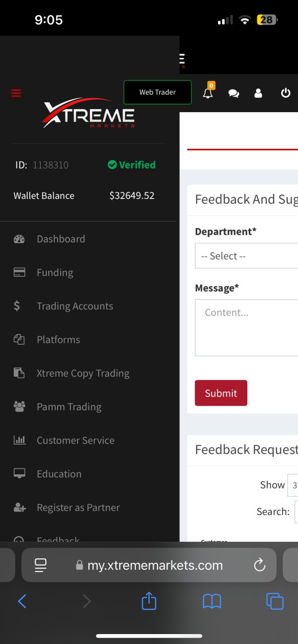Viewport: 298px width, 644px height.
Task: Click the power logout icon
Action: pyautogui.click(x=286, y=93)
